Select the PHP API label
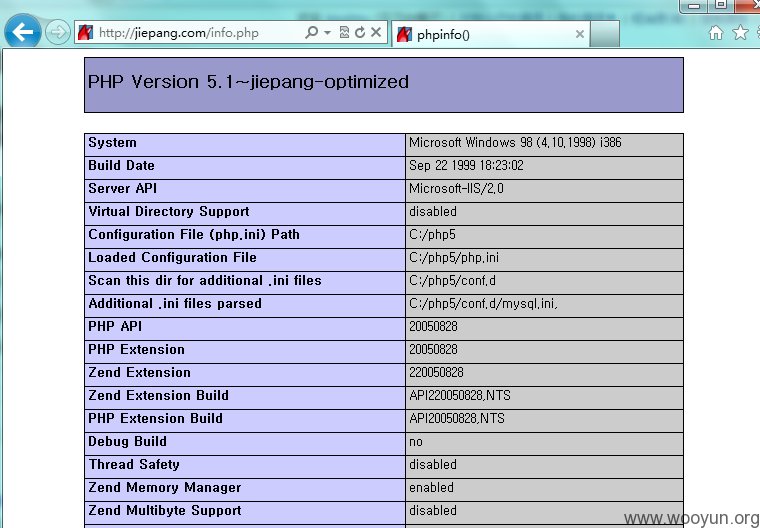 pyautogui.click(x=115, y=326)
